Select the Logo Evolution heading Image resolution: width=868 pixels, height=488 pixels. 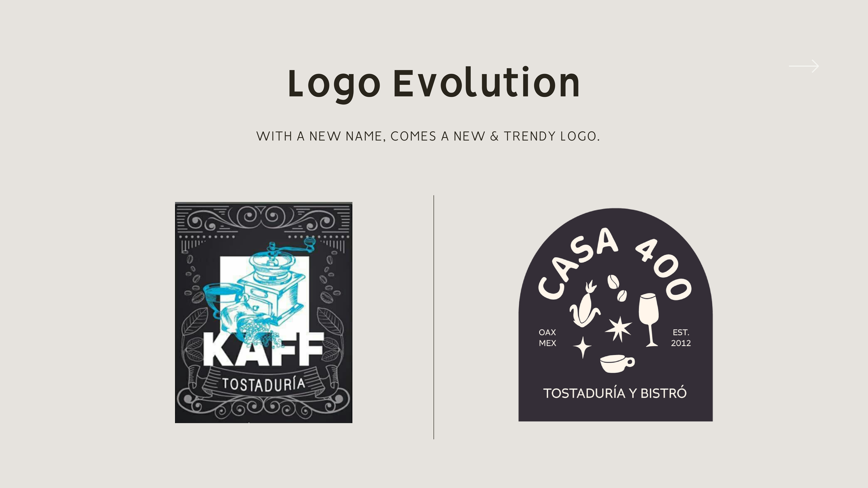(x=434, y=83)
